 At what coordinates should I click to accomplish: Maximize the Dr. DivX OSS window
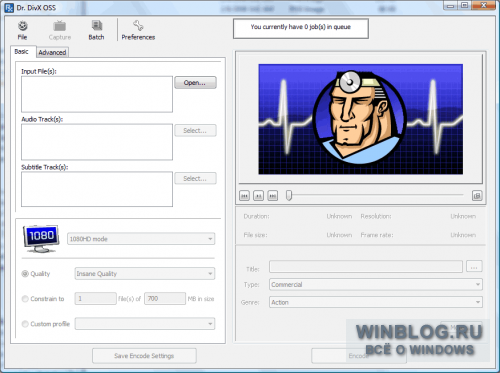[x=464, y=5]
